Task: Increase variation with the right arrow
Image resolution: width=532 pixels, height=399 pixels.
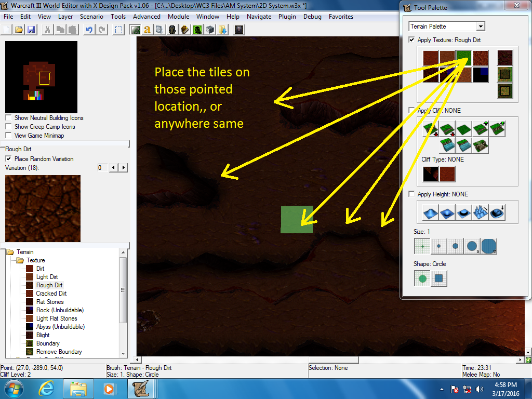Action: pos(123,168)
